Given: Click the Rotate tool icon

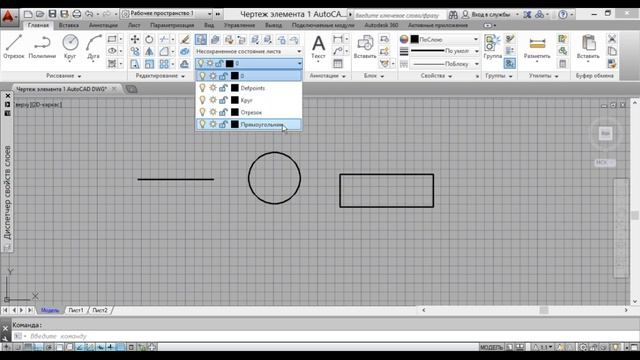Looking at the screenshot, I should point(149,40).
